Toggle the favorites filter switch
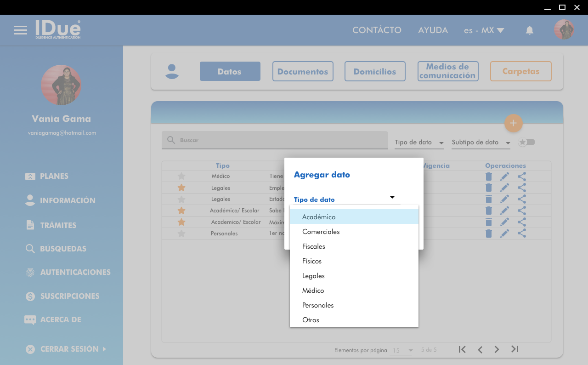Screen dimensions: 588x365 (527, 143)
